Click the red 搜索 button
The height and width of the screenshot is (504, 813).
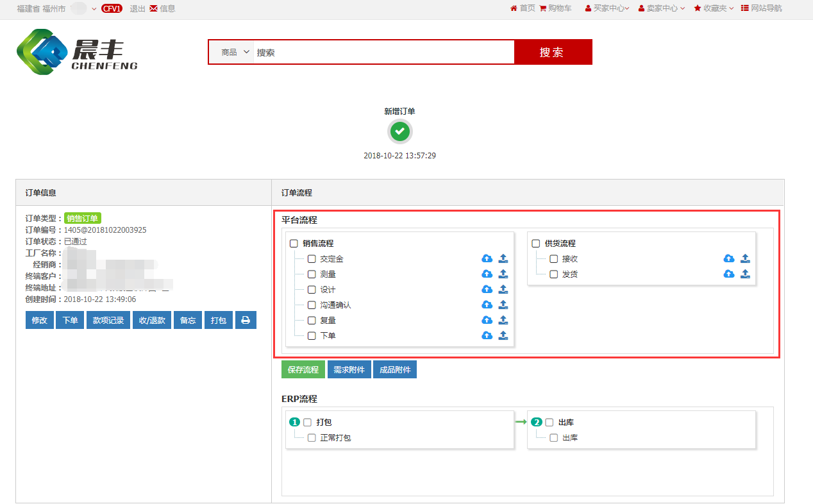pos(552,53)
